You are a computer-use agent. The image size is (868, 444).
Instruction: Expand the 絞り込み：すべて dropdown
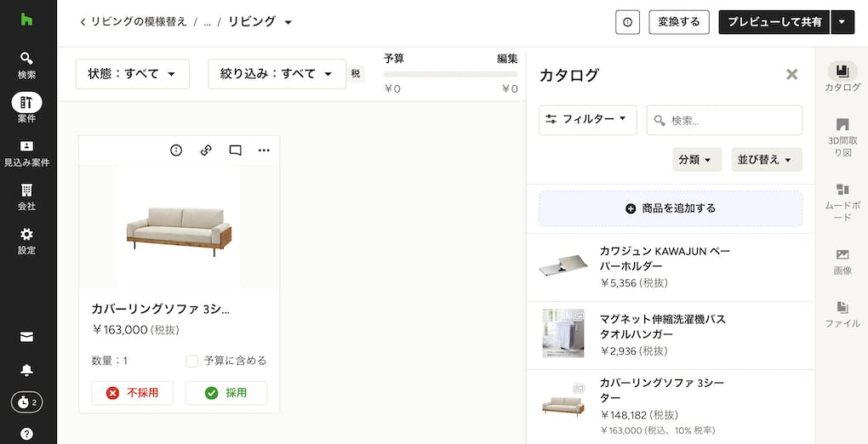[x=277, y=74]
